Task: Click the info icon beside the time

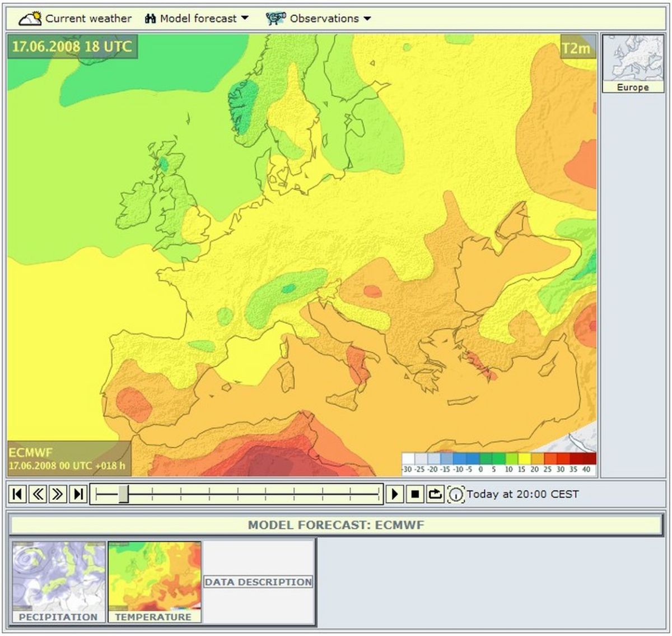Action: [456, 495]
